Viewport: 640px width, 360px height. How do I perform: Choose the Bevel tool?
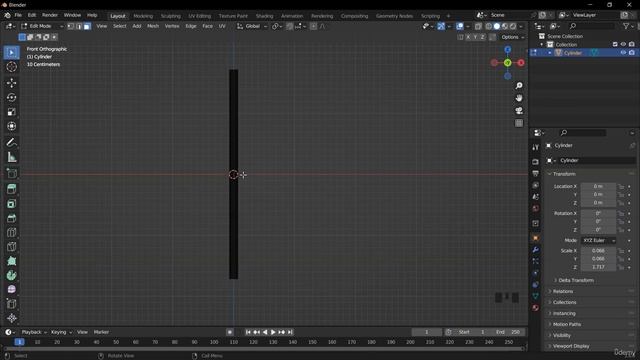coord(11,218)
